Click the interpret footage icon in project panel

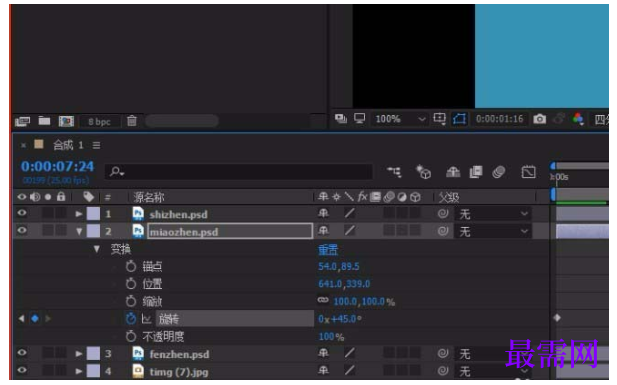coord(22,121)
